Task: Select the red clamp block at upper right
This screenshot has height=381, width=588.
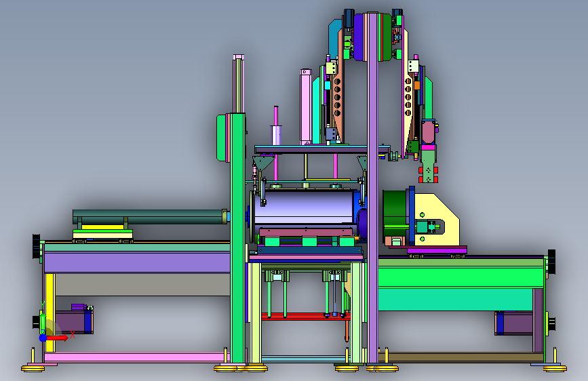Action: pos(429,175)
